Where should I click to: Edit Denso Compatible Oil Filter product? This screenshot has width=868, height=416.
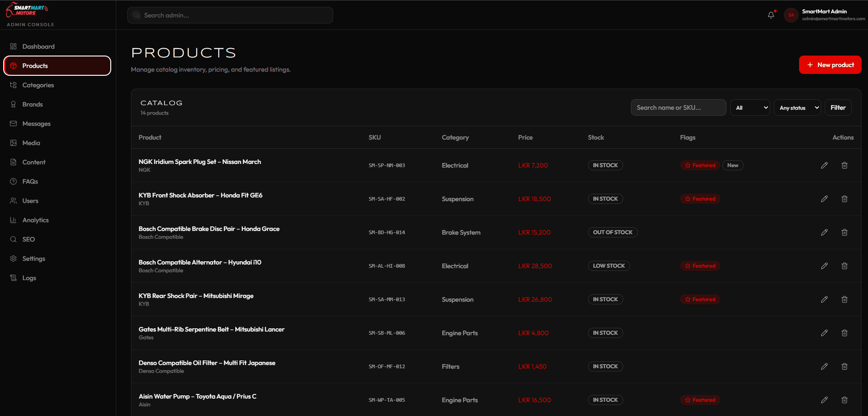(x=824, y=366)
